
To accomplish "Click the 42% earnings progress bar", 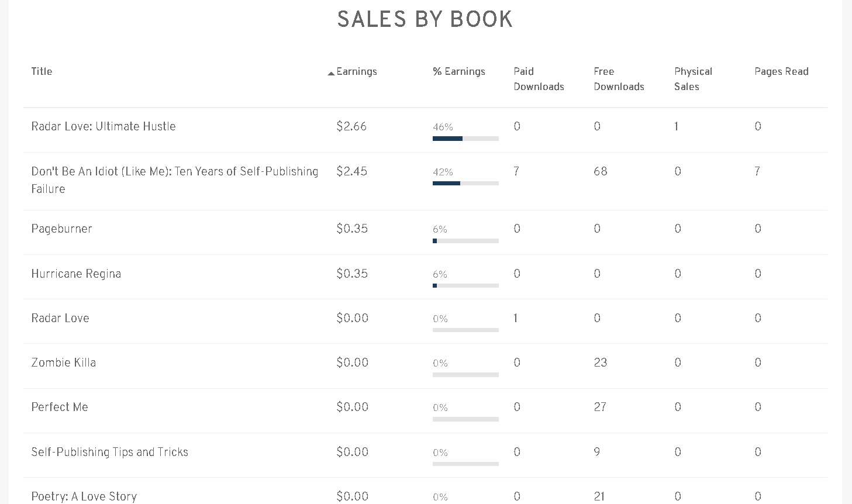I will click(465, 184).
